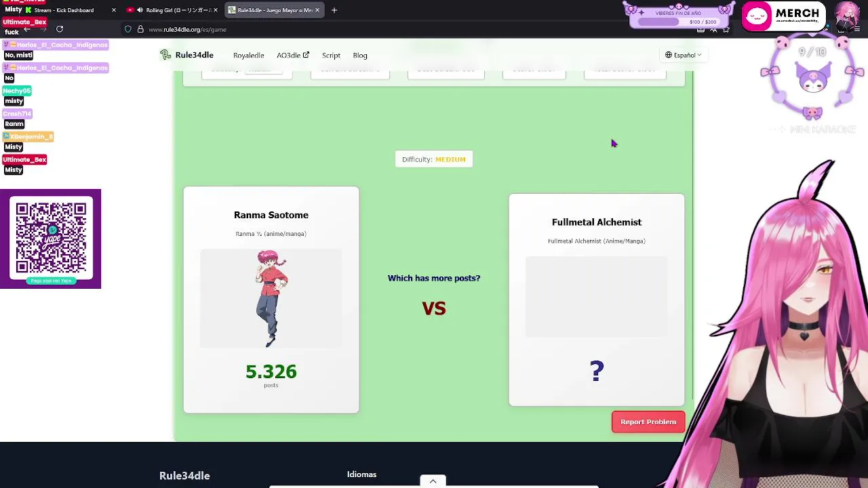Click the 'Which has more posts?' text
Viewport: 868px width, 488px height.
[x=434, y=278]
